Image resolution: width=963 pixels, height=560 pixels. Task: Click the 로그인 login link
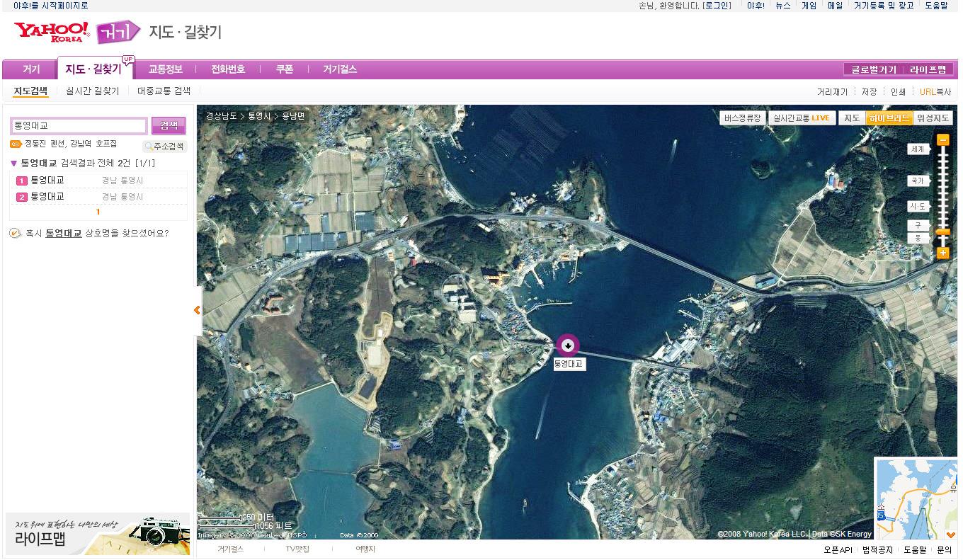tap(717, 6)
